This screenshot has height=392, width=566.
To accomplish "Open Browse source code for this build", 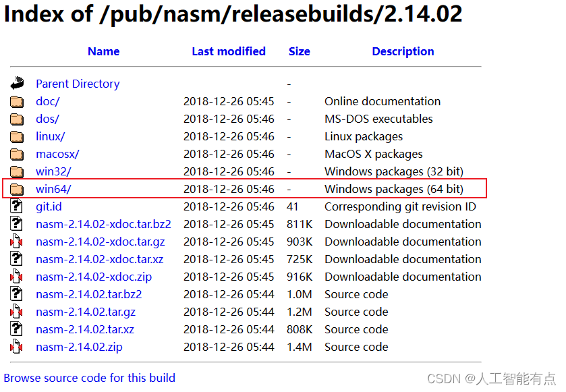I will [x=90, y=378].
